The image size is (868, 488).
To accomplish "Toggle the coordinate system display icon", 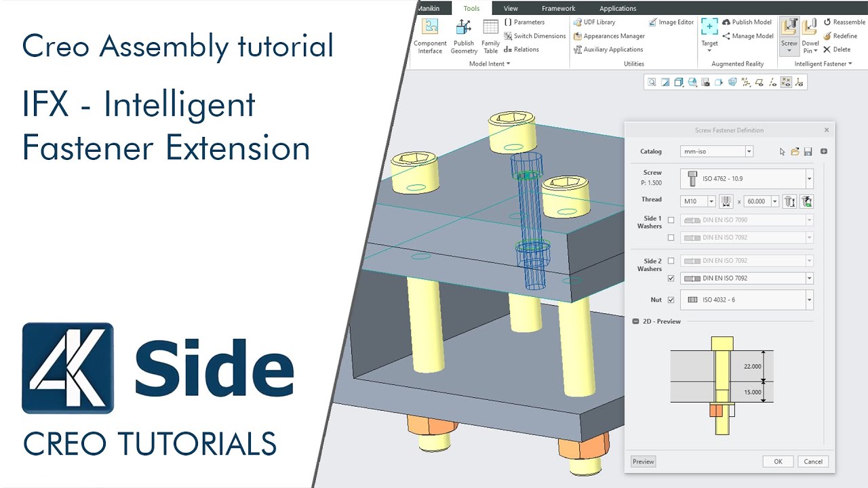I will click(x=799, y=82).
